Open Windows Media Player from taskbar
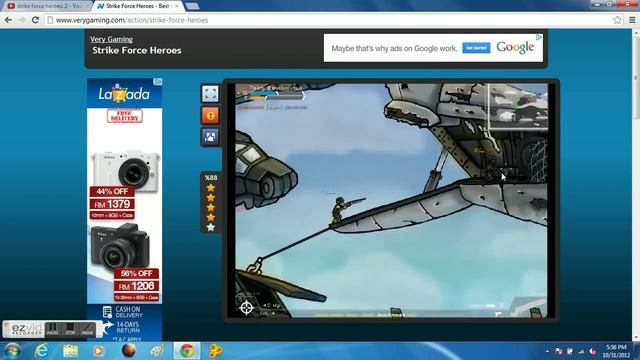Image resolution: width=640 pixels, height=360 pixels. pos(98,351)
